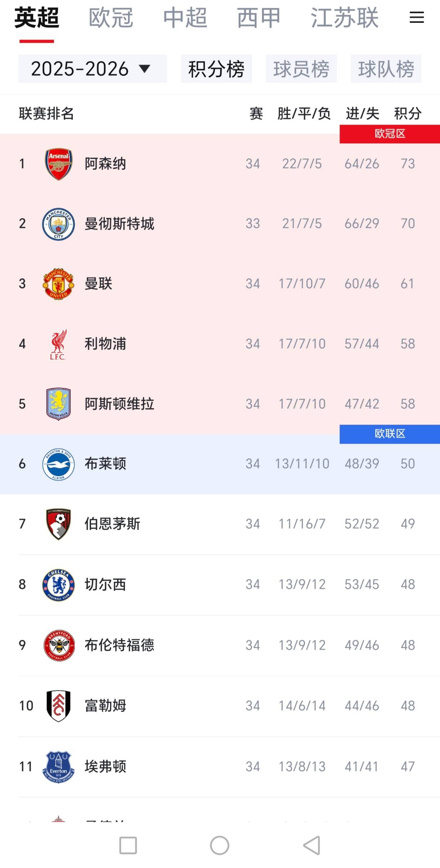Image resolution: width=440 pixels, height=868 pixels.
Task: Open the 富勒姆 team name link
Action: 105,706
